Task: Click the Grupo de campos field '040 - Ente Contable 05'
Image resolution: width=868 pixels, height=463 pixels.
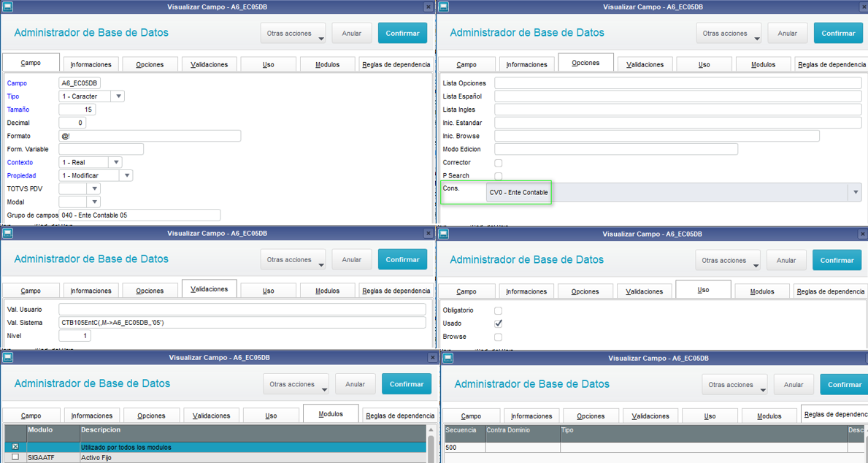Action: (x=139, y=215)
